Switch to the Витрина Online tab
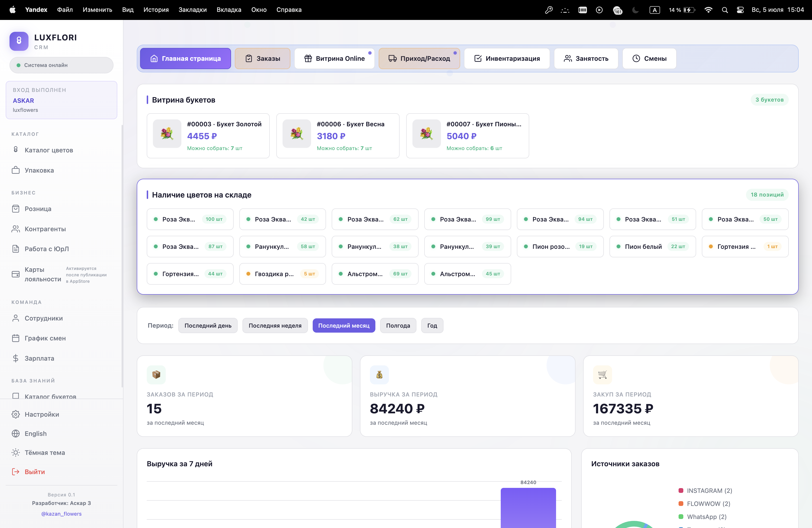Viewport: 812px width, 528px height. click(x=334, y=58)
